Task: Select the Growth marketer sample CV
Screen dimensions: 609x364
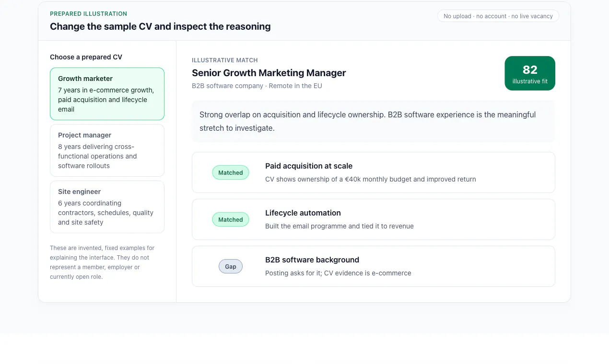Action: click(107, 94)
